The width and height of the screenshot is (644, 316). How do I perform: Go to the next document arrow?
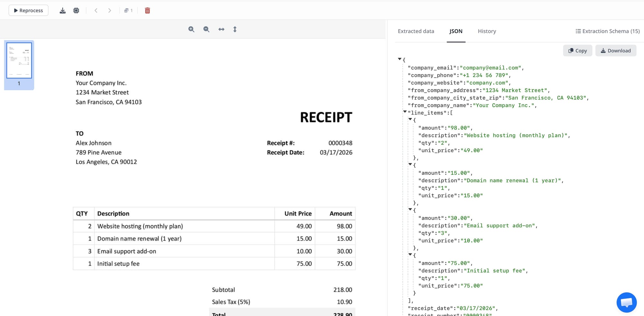pos(109,11)
